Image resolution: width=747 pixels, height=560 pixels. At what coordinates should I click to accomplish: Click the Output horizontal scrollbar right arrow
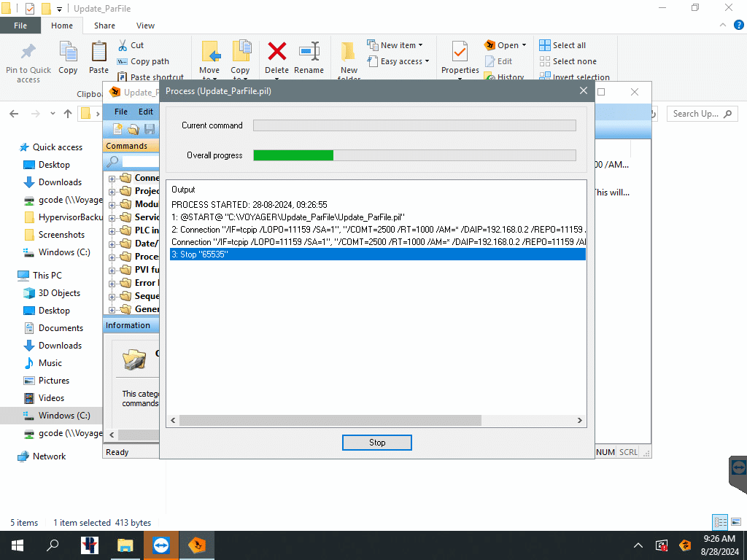580,421
